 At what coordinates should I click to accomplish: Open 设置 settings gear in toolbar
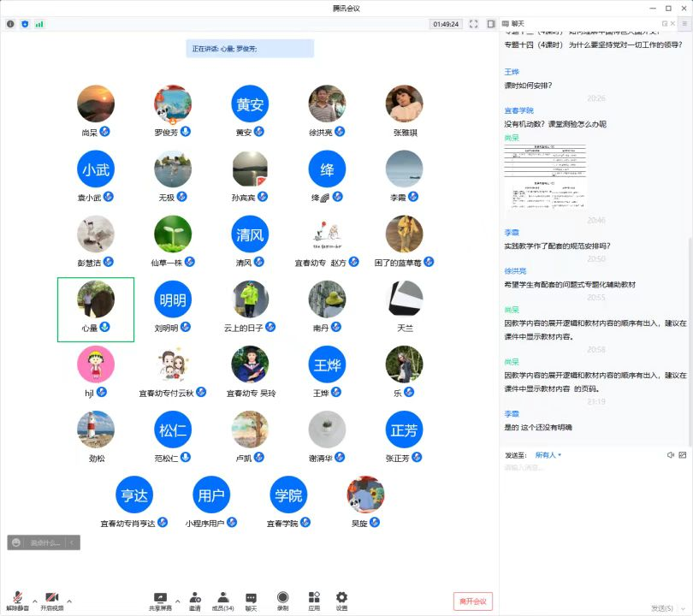pos(341,600)
